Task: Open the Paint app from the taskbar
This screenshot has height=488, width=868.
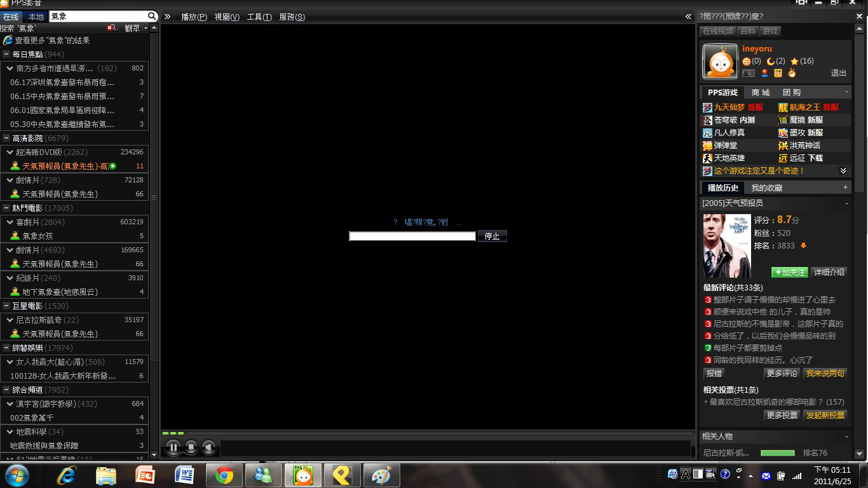Action: tap(381, 475)
